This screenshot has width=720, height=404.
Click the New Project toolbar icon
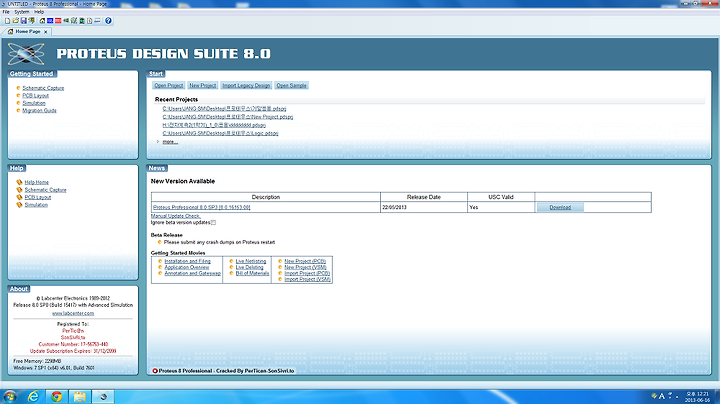pos(7,21)
